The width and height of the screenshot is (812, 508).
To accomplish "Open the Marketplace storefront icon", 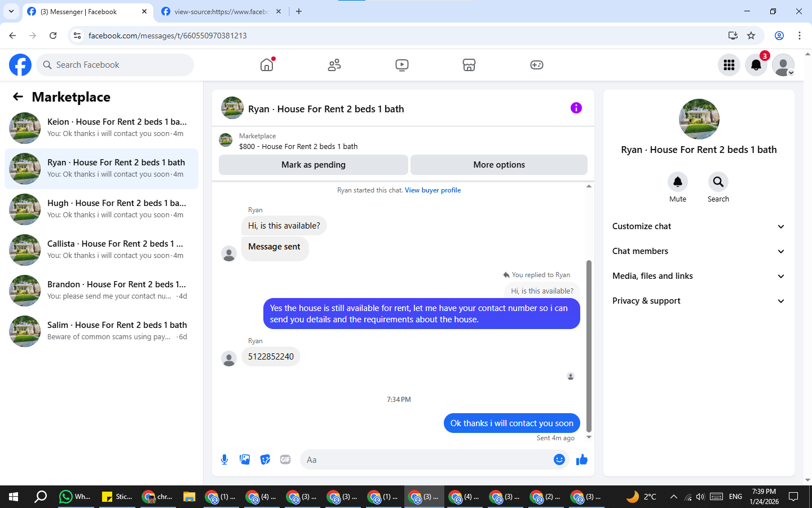I will pos(469,65).
